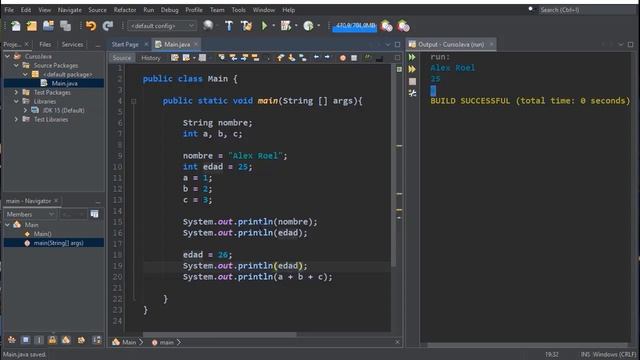Screen dimensions: 640x360
Task: Select Main() constructor in Navigator
Action: [x=42, y=234]
